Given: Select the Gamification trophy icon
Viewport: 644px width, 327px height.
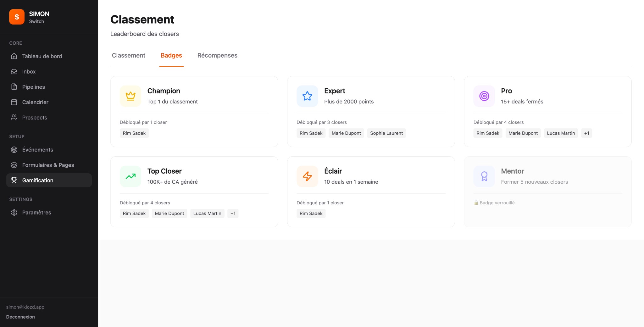Looking at the screenshot, I should pyautogui.click(x=14, y=180).
